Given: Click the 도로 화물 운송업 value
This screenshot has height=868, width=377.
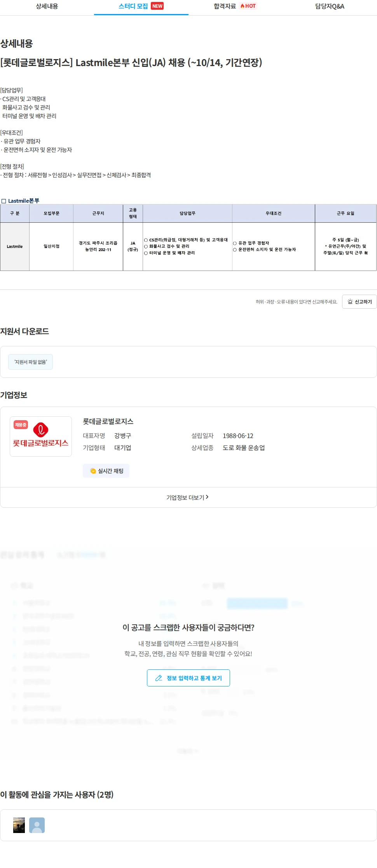Looking at the screenshot, I should pyautogui.click(x=244, y=448).
